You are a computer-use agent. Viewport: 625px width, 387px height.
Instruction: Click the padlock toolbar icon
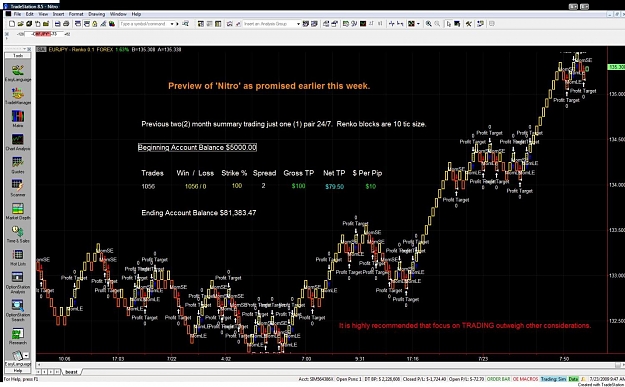click(x=95, y=24)
